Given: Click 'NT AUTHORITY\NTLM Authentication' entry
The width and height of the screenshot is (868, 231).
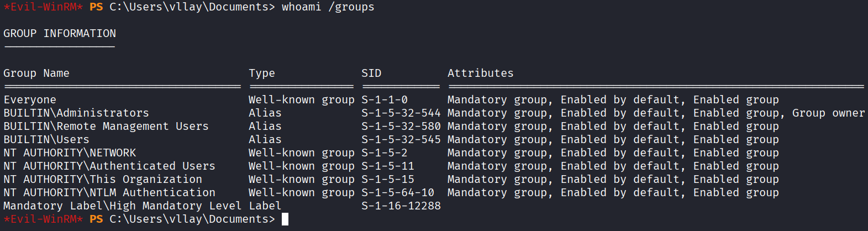Looking at the screenshot, I should point(109,193).
